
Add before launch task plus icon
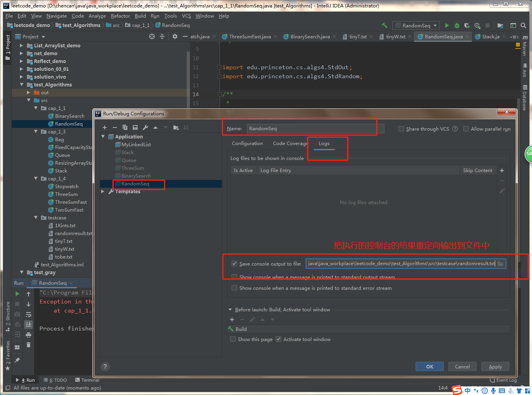pos(232,320)
